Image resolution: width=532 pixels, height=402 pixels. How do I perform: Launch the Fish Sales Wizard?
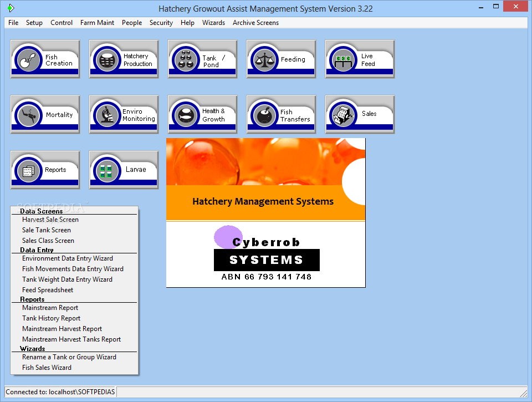[x=47, y=368]
